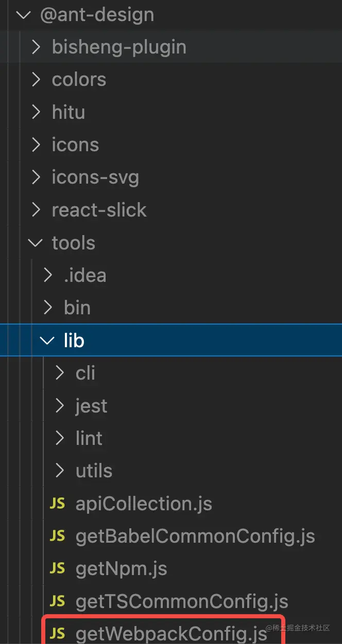Viewport: 342px width, 644px height.
Task: Click JS icon beside getTSCommonConfig.js
Action: coord(57,601)
